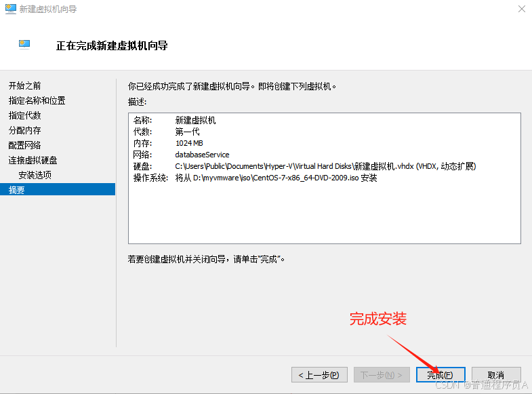Go to the 开始之前 step
Screen dimensions: 532x394
pos(25,86)
